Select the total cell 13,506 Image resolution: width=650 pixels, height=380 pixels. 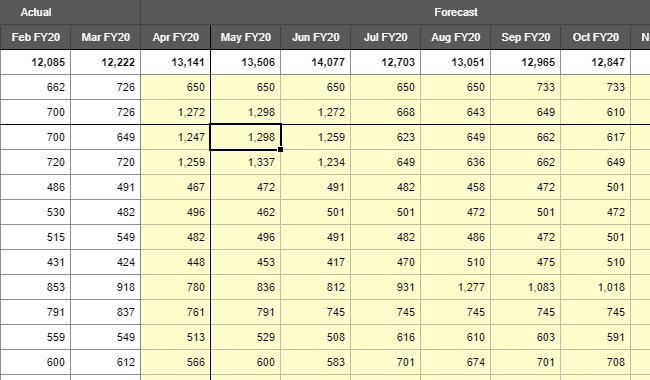(246, 62)
